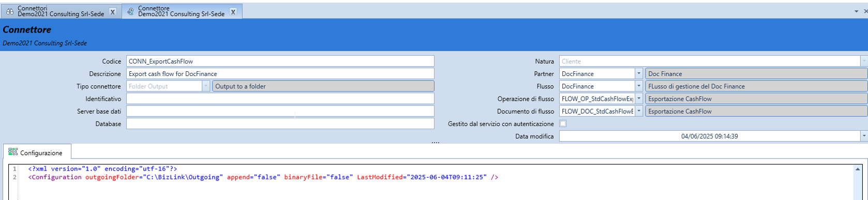Open the Tipo connettore dropdown
Viewport: 868px width, 200px height.
point(205,86)
